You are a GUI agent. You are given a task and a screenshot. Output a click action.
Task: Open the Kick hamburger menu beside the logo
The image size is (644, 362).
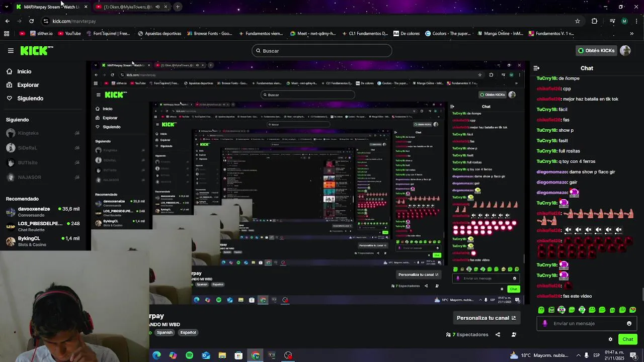coord(11,51)
